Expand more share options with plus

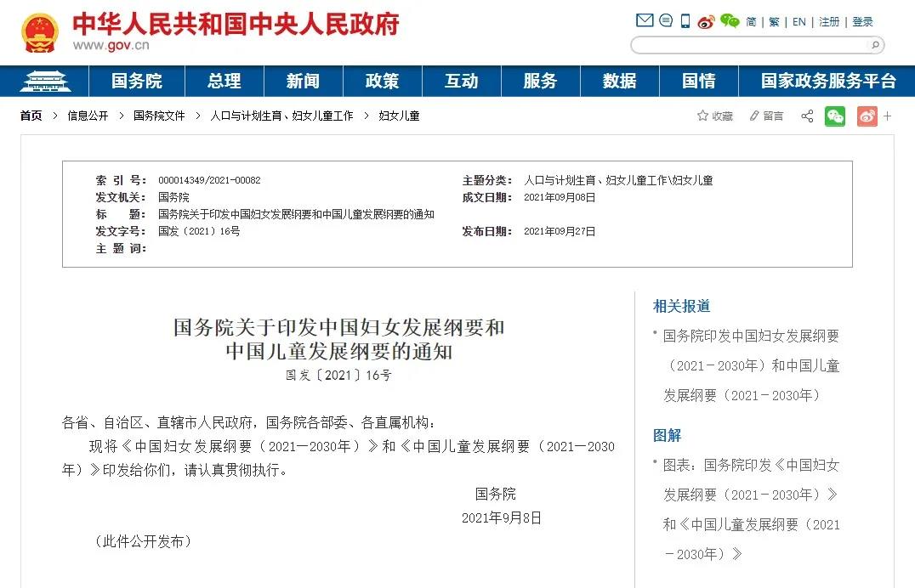(887, 116)
